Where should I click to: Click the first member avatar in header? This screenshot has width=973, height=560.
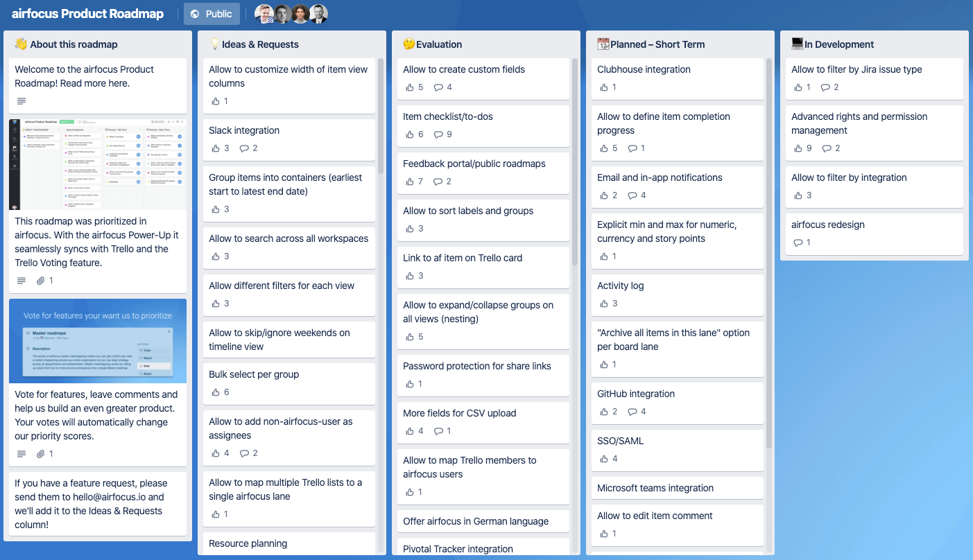[264, 14]
